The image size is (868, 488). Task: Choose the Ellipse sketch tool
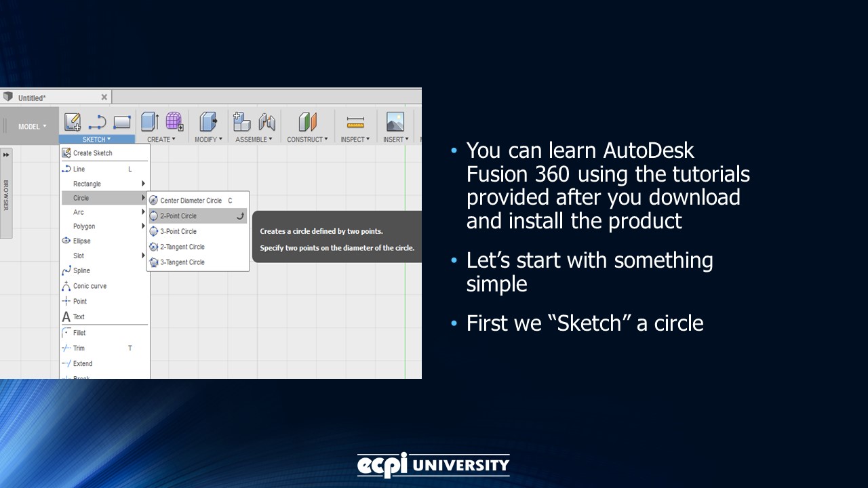point(80,241)
